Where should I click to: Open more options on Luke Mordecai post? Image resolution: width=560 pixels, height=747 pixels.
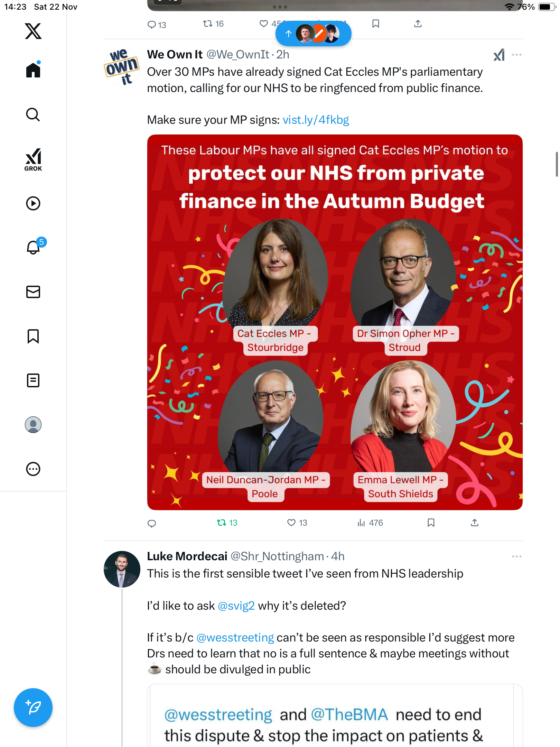click(x=516, y=556)
